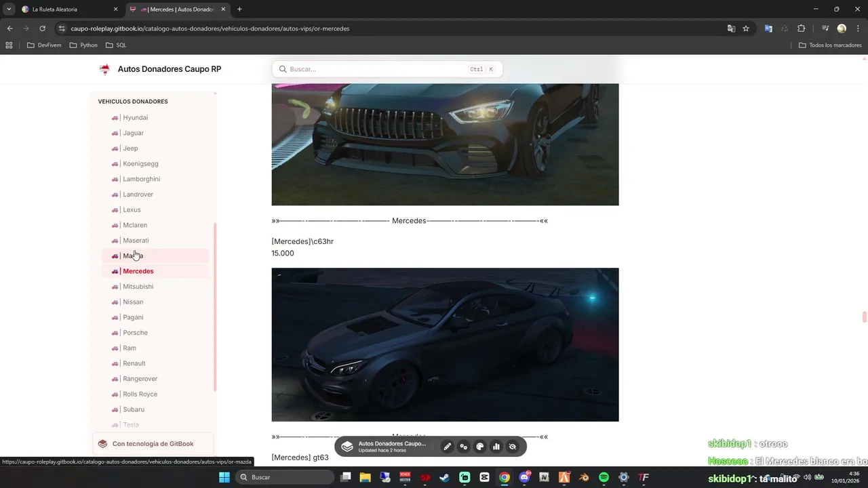The width and height of the screenshot is (868, 488).
Task: Click the c63hr Mercedes car image
Action: (x=445, y=344)
